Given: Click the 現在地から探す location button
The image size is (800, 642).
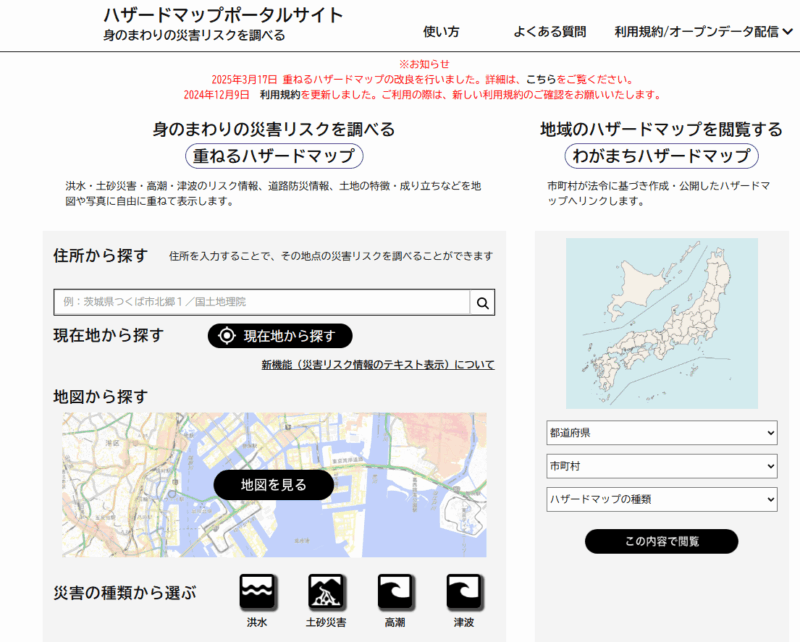Looking at the screenshot, I should (280, 335).
